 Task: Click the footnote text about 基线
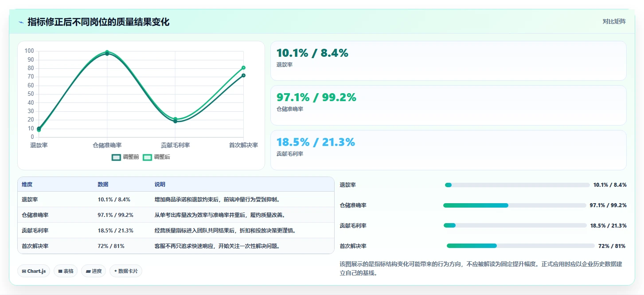click(481, 268)
